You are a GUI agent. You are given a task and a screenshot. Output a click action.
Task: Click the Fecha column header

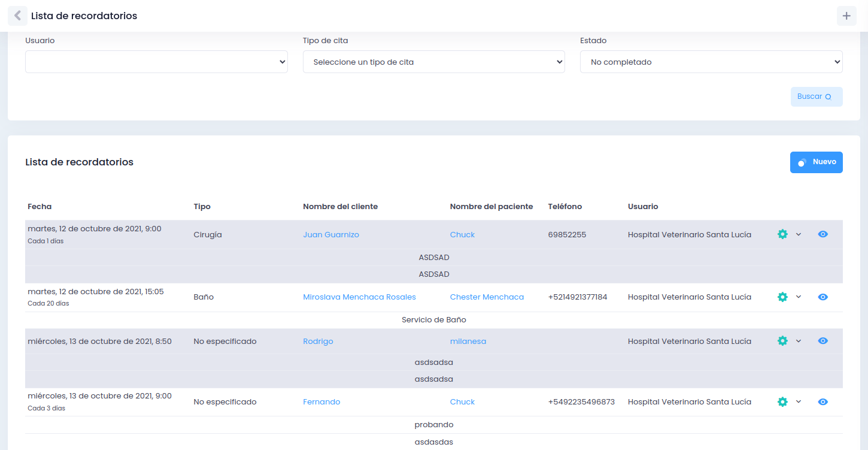40,207
